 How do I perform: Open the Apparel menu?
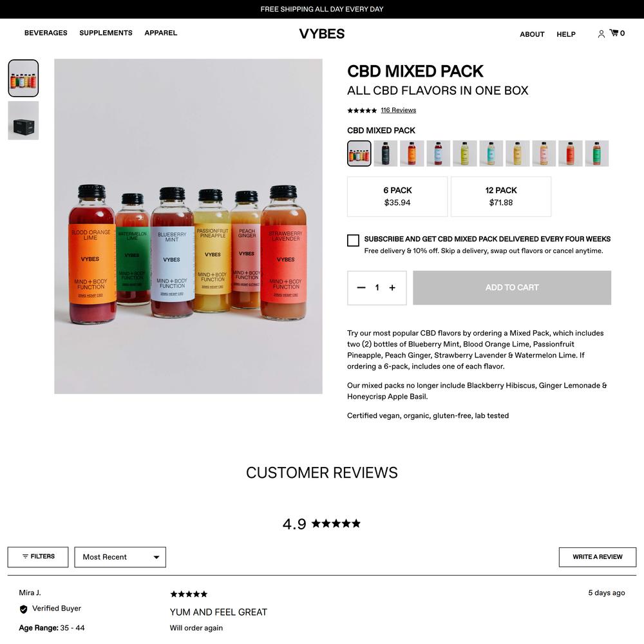pyautogui.click(x=160, y=33)
